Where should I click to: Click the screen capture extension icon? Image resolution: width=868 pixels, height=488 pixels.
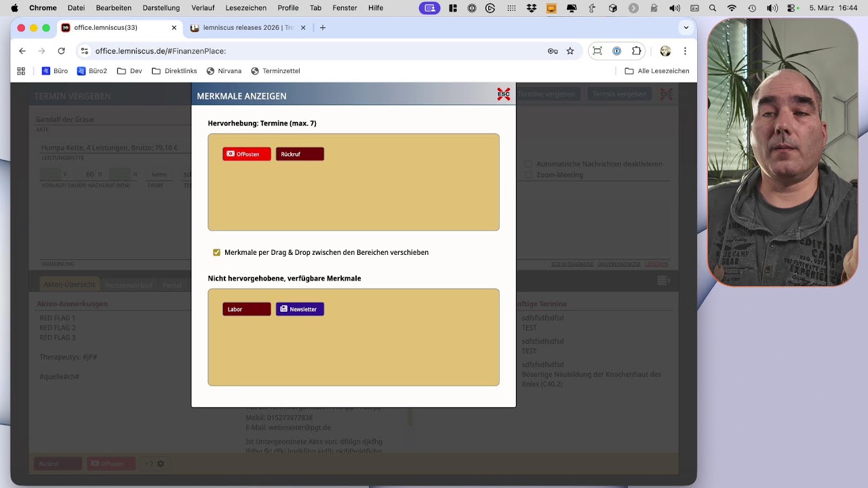click(x=597, y=51)
